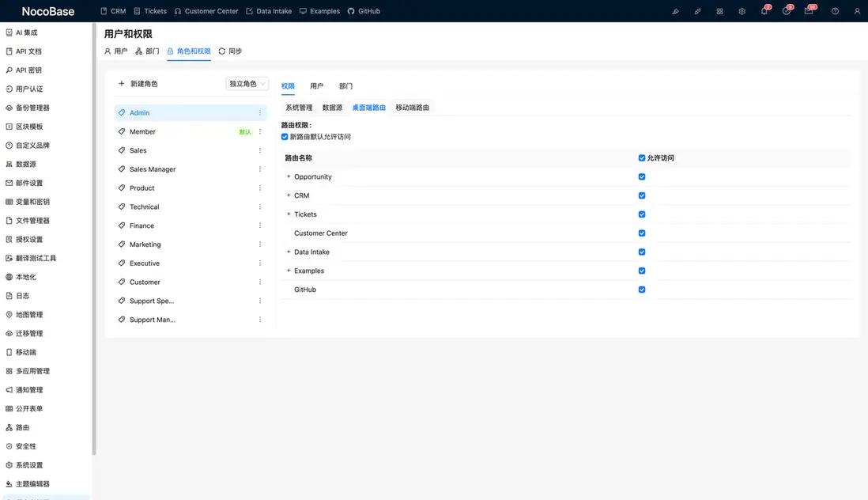Uncheck allow access for Opportunity route

click(642, 177)
